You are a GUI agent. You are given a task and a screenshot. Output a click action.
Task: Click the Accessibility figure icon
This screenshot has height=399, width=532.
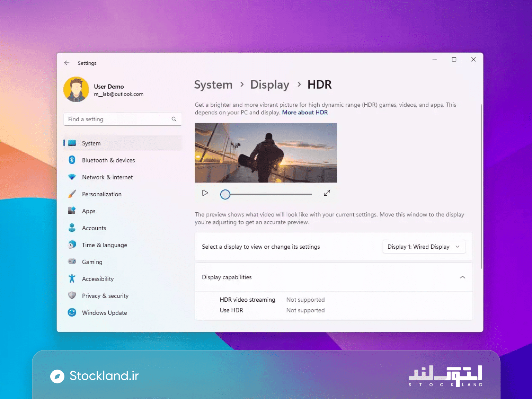[x=72, y=278]
